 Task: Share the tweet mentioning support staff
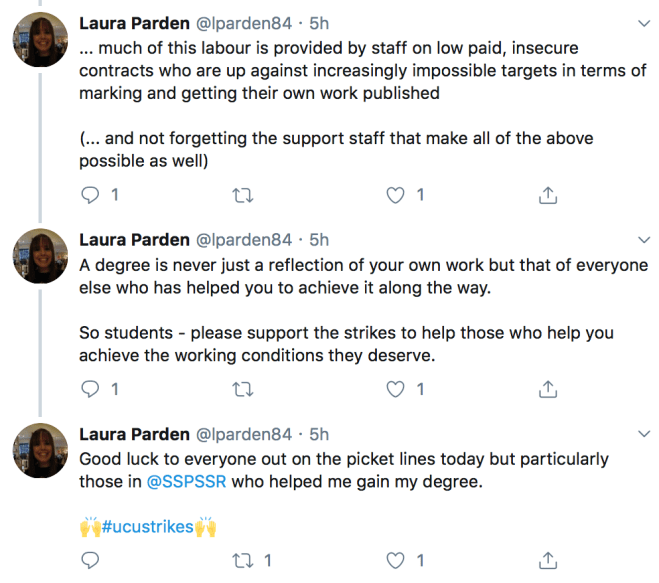coord(547,196)
